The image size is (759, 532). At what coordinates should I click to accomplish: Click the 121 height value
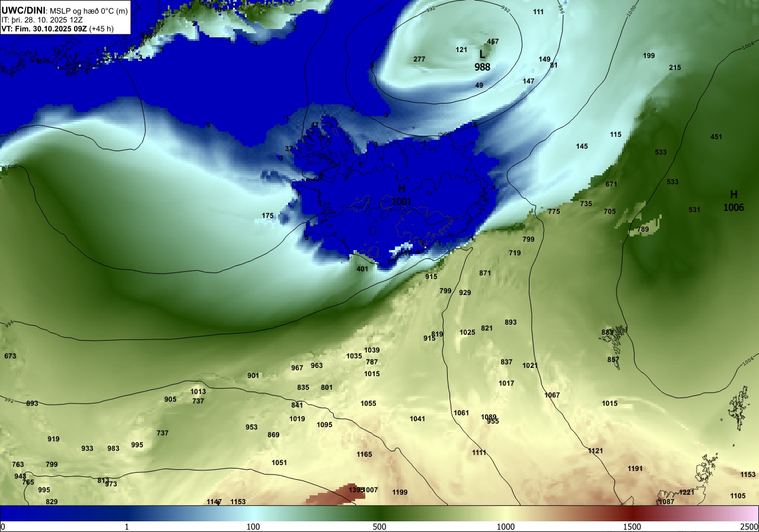tap(462, 50)
